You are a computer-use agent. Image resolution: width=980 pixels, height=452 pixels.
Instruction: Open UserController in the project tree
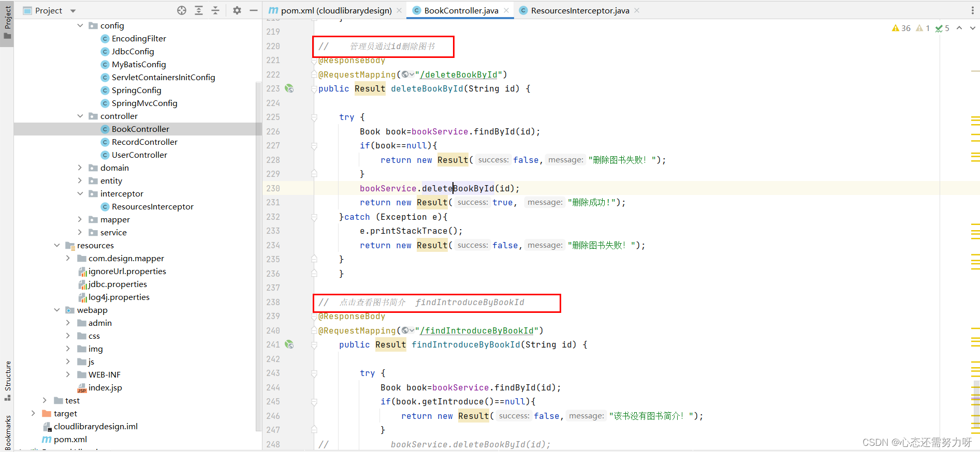click(139, 155)
